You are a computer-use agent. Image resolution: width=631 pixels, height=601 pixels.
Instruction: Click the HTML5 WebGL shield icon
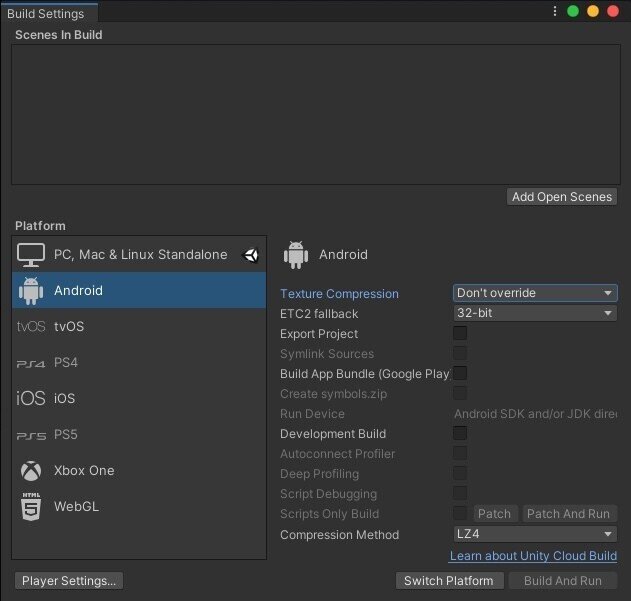(31, 506)
